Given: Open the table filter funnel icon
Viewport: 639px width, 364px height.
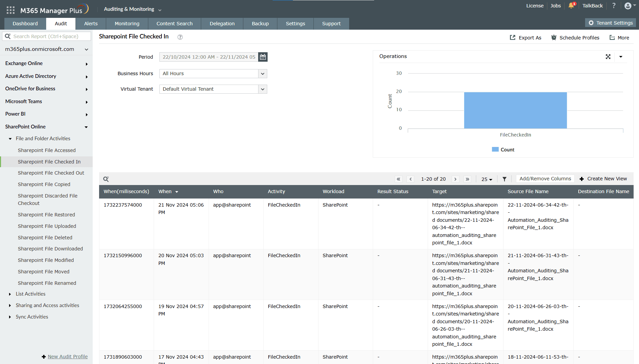Looking at the screenshot, I should 505,179.
